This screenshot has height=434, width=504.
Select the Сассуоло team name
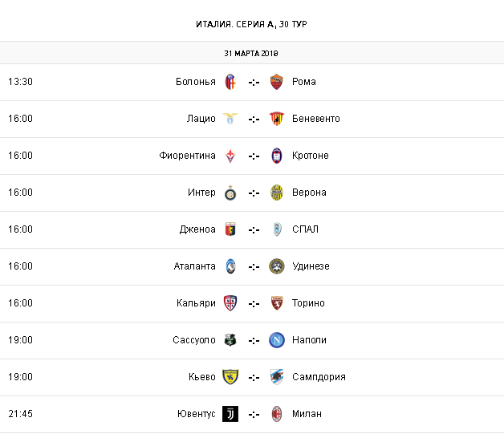(193, 340)
